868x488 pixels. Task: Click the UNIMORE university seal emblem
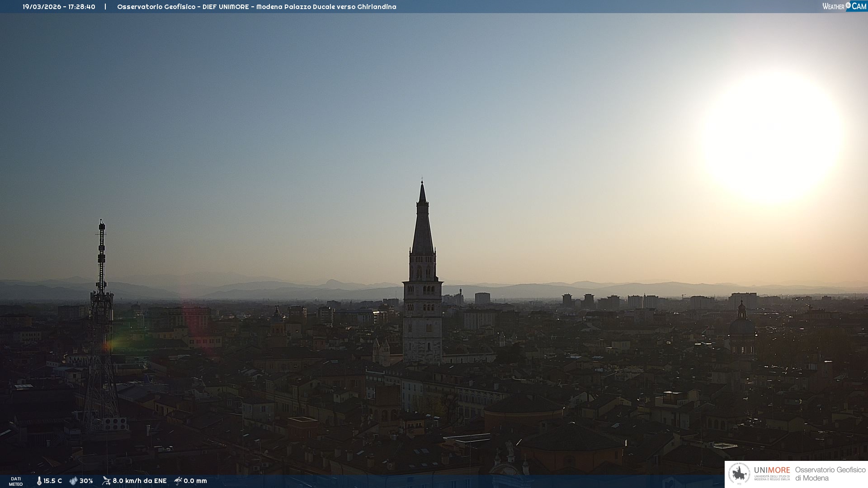click(x=739, y=474)
